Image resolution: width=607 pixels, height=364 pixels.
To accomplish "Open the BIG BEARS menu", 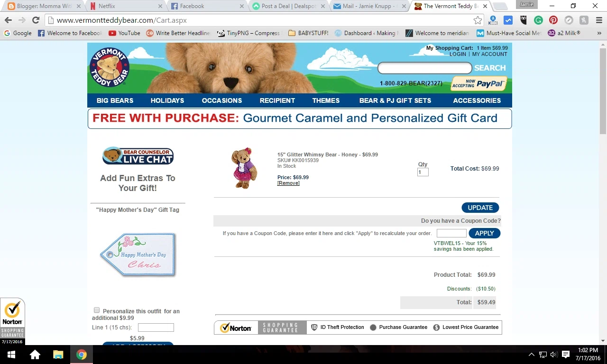I will (115, 100).
